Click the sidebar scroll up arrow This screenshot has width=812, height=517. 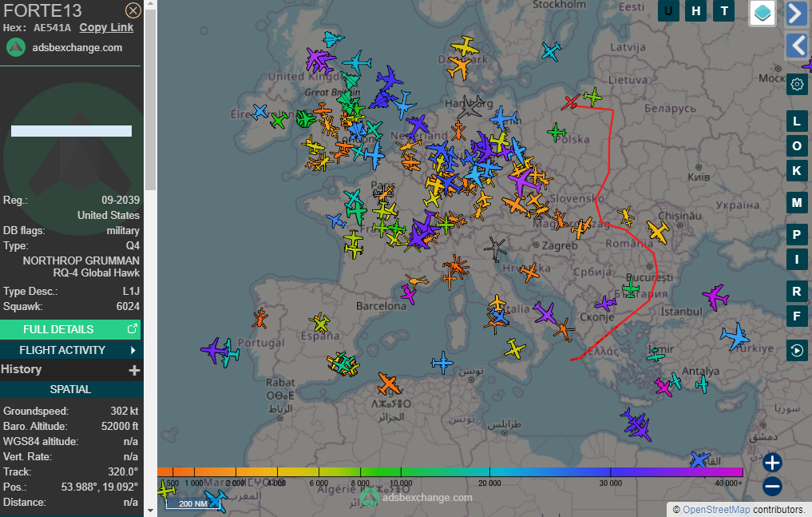(150, 4)
